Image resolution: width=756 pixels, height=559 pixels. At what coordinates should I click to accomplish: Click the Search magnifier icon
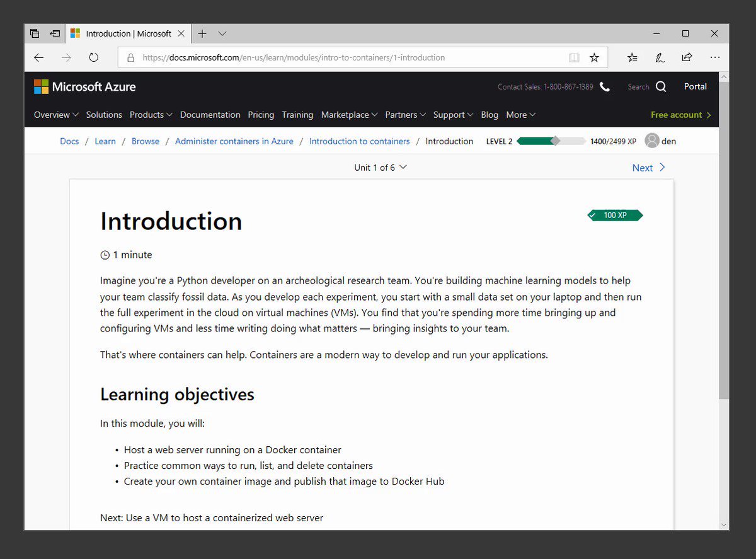661,87
